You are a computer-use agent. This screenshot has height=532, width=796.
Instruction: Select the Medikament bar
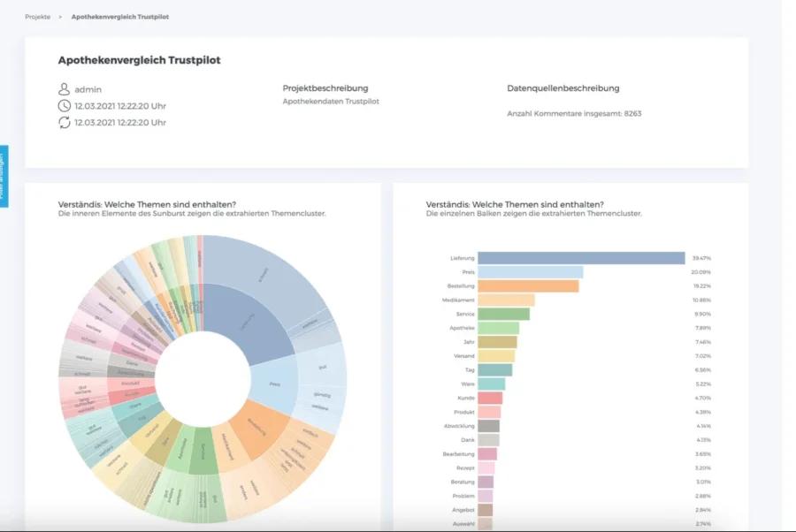tap(506, 300)
